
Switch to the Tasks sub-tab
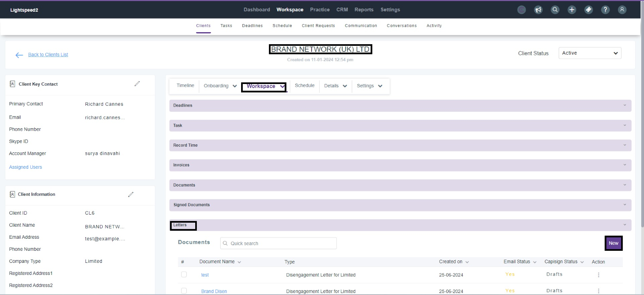pos(226,26)
